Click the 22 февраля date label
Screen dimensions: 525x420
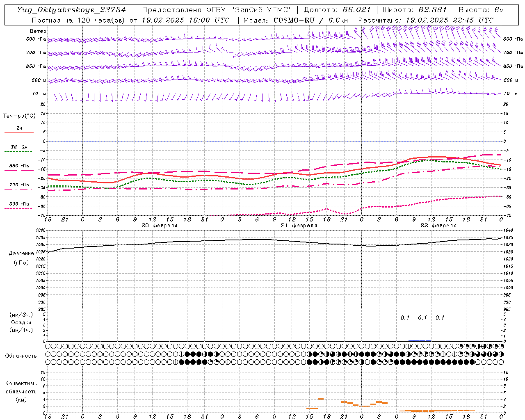click(x=438, y=226)
